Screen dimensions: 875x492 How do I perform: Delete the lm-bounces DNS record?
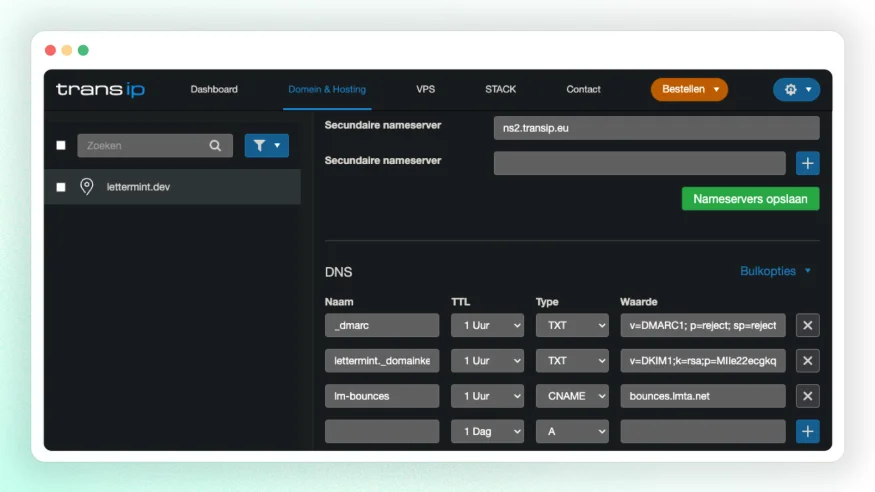(x=807, y=396)
